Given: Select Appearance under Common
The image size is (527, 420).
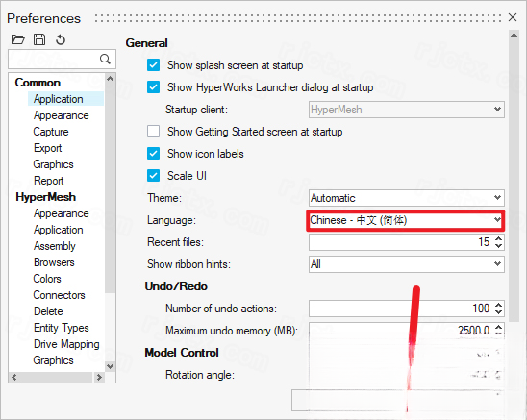Looking at the screenshot, I should click(x=62, y=115).
